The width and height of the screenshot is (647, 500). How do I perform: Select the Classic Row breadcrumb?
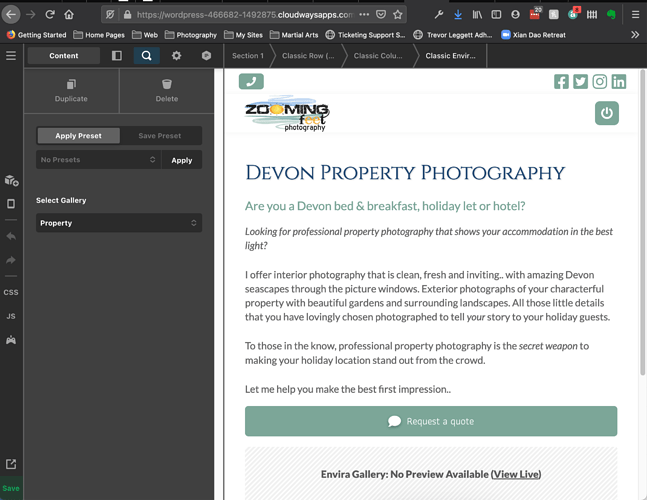(308, 56)
